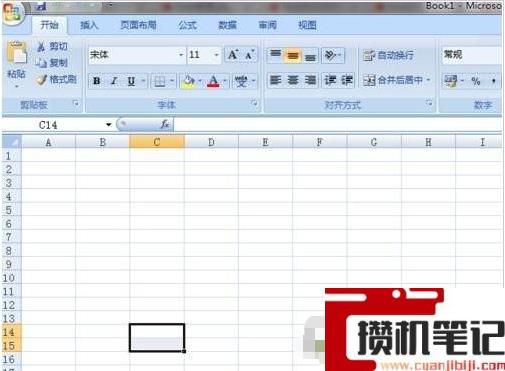Increase font size with large A
The width and height of the screenshot is (505, 371).
[x=233, y=55]
